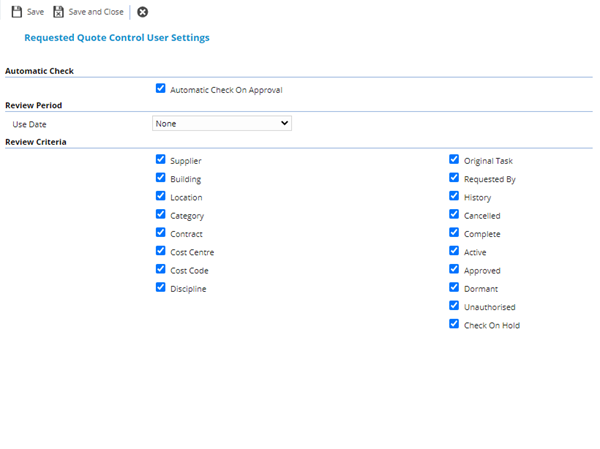
Task: Disable the History checkbox
Action: coord(454,196)
